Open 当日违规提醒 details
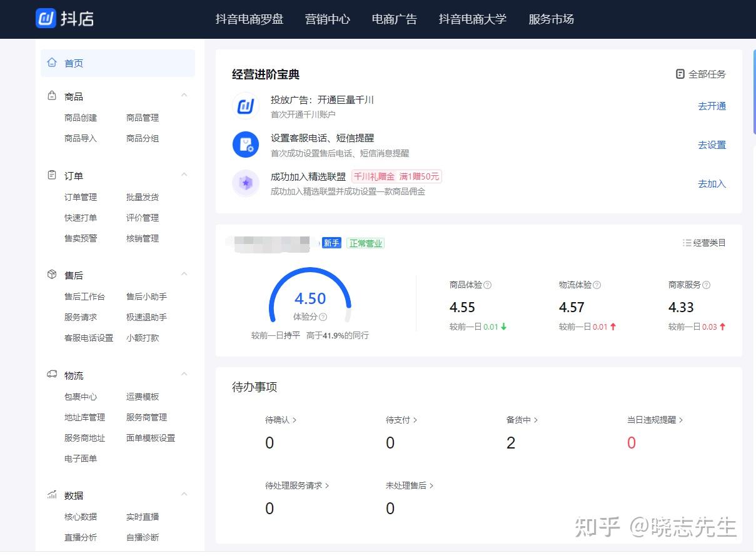Image resolution: width=756 pixels, height=558 pixels. click(x=655, y=420)
